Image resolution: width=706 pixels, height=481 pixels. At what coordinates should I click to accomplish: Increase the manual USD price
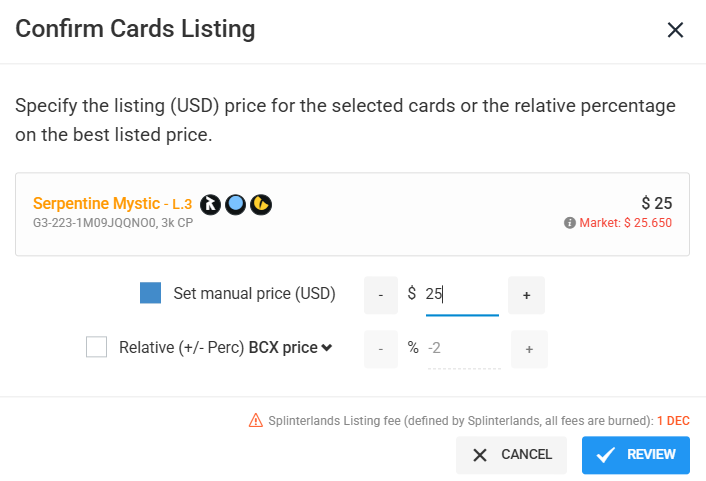526,295
